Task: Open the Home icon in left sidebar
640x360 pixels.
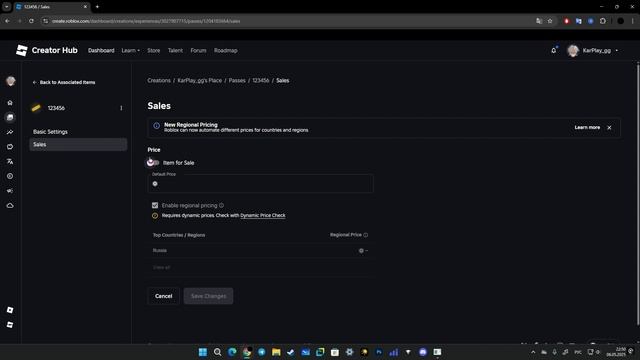Action: pyautogui.click(x=10, y=103)
